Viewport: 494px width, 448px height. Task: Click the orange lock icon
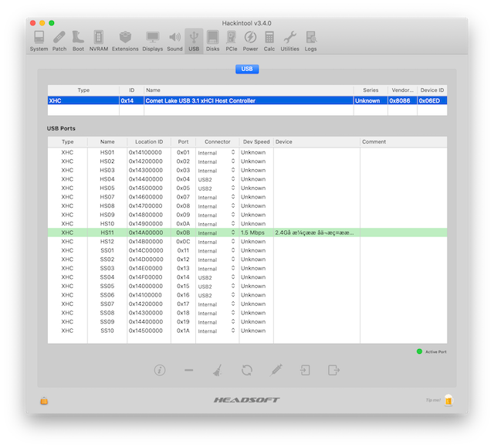(x=44, y=400)
